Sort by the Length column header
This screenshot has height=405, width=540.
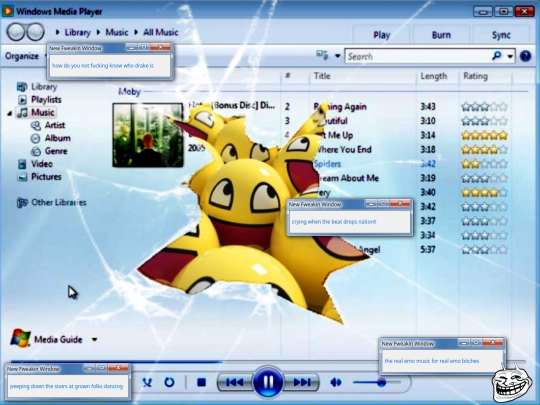434,76
